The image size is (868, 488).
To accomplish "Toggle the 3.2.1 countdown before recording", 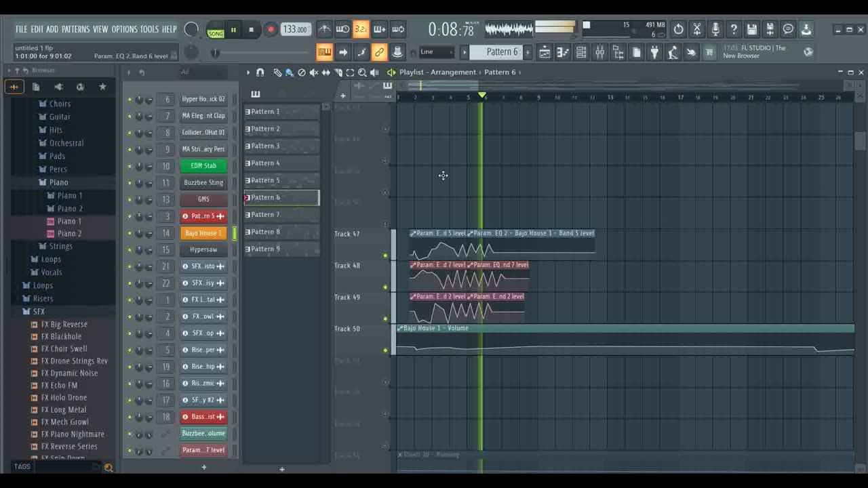I will click(361, 29).
